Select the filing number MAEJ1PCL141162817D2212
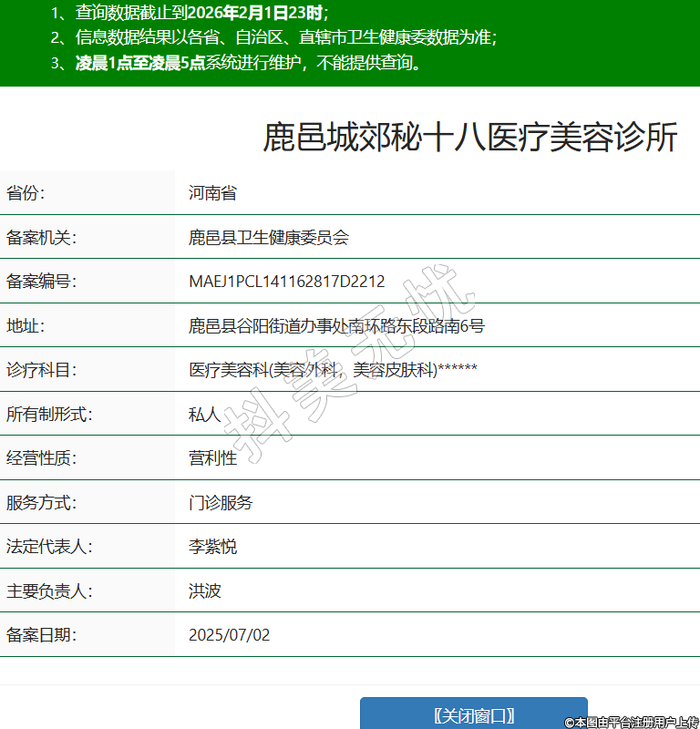 [x=286, y=282]
